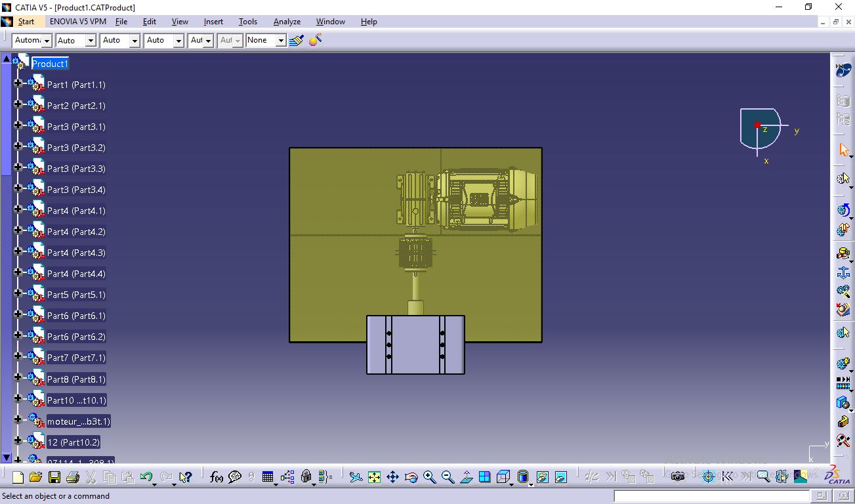Expand the Part3 (Part3.1) node

18,126
